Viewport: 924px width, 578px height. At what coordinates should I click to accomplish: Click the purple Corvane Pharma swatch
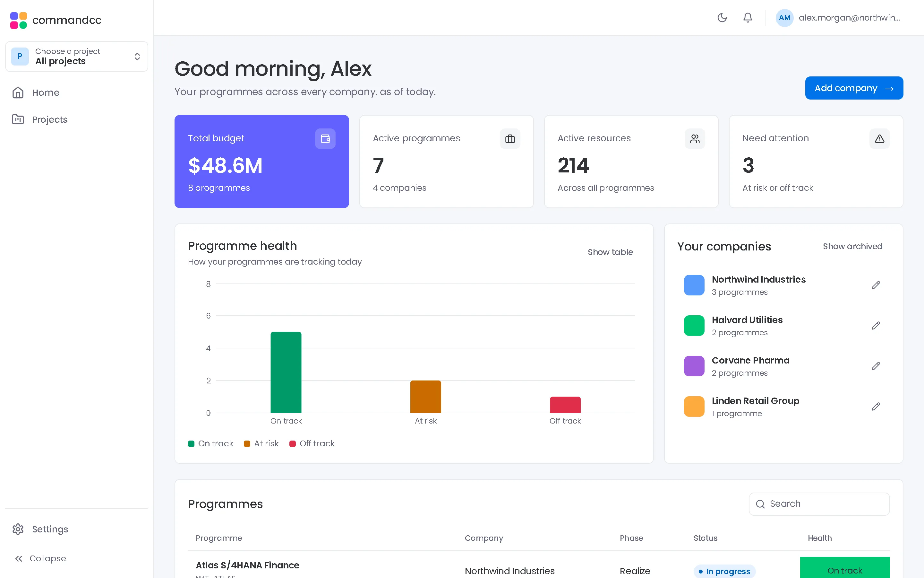694,366
